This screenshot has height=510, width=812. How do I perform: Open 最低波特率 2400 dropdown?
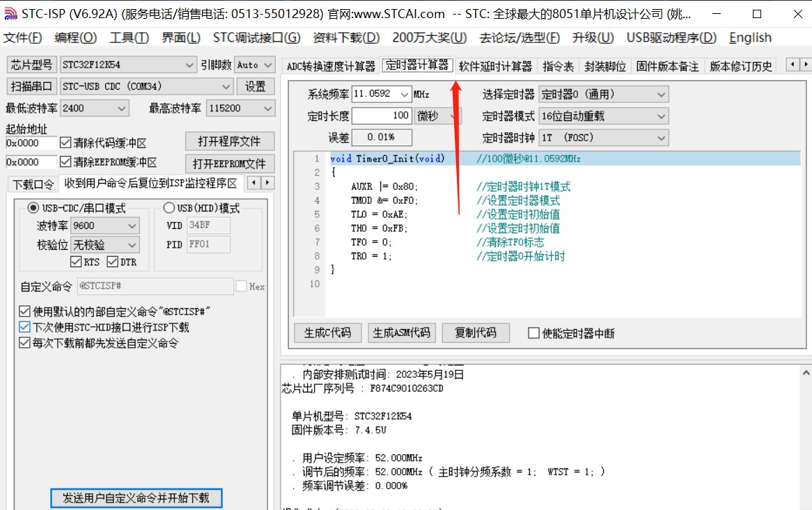click(x=94, y=108)
